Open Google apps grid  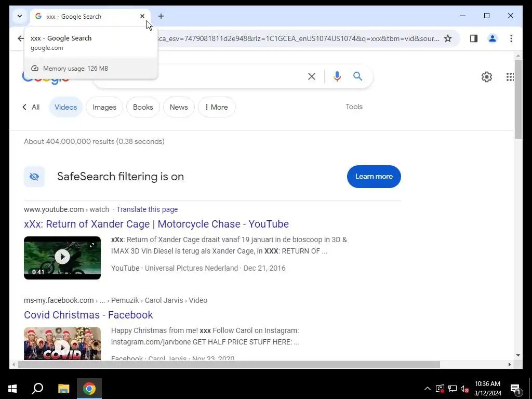(x=510, y=77)
